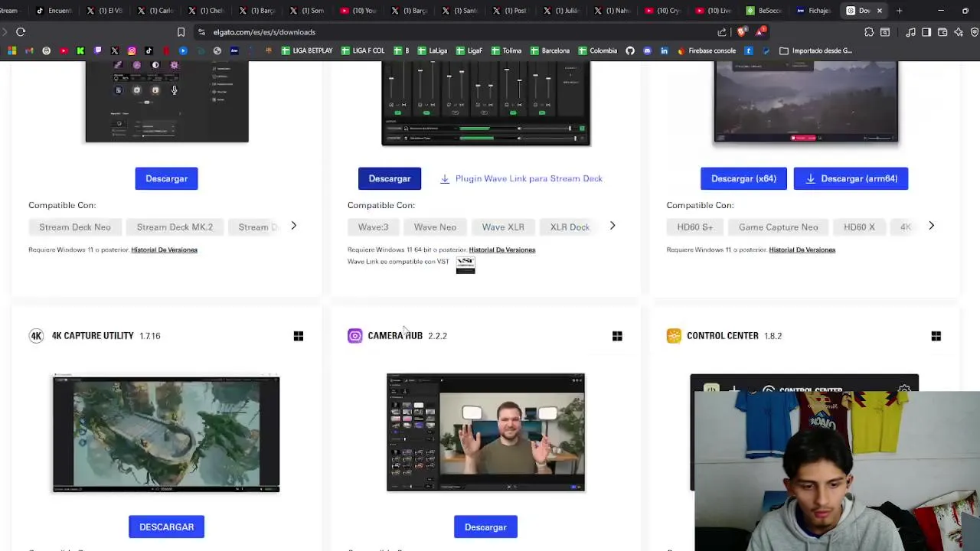
Task: Open the Twitch bookmark icon
Action: click(97, 51)
